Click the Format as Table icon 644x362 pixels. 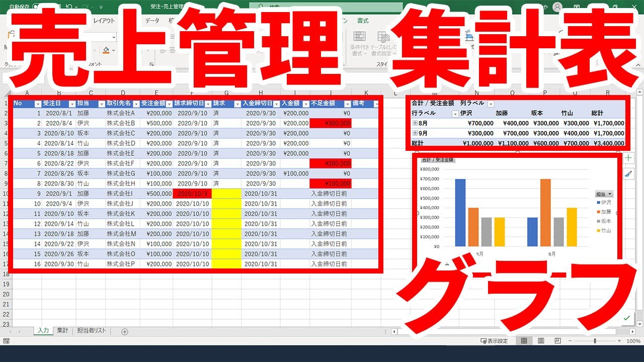[x=384, y=37]
